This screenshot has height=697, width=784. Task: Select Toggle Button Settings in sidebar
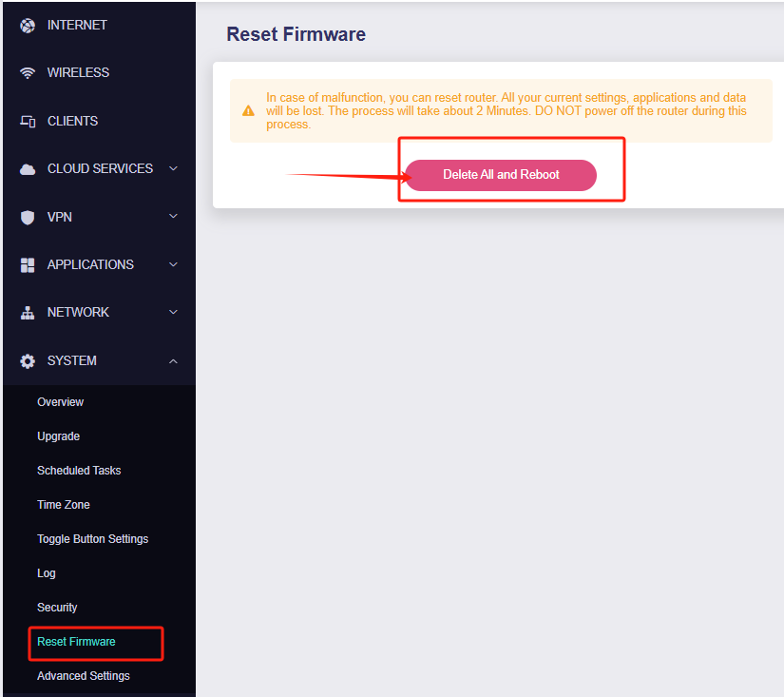93,539
